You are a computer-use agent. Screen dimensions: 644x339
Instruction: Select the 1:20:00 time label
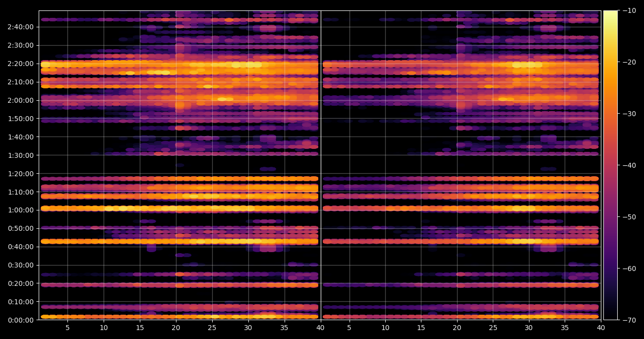tap(21, 174)
